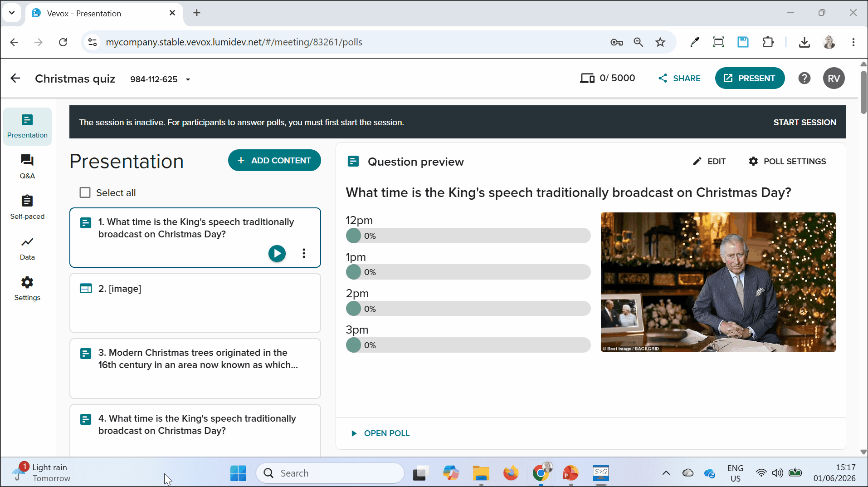
Task: Click Start Session in the banner
Action: pyautogui.click(x=805, y=122)
